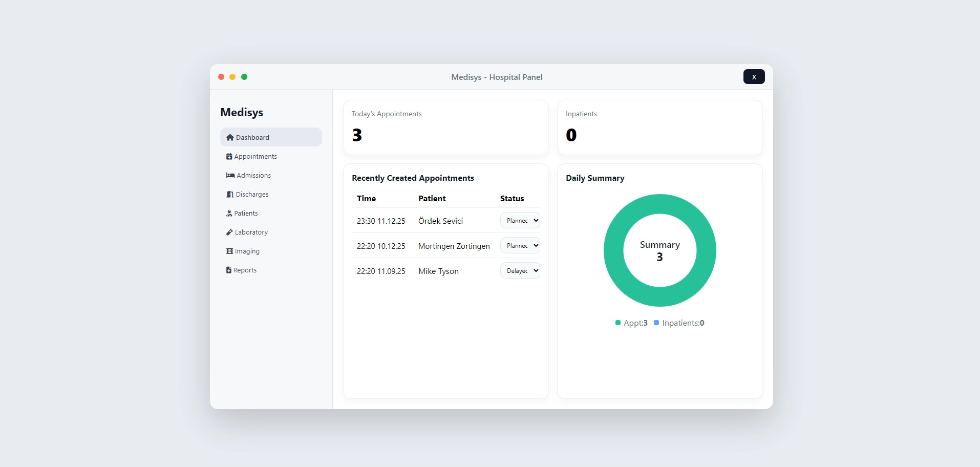Click the Appointments calendar icon
The width and height of the screenshot is (980, 467).
click(229, 156)
